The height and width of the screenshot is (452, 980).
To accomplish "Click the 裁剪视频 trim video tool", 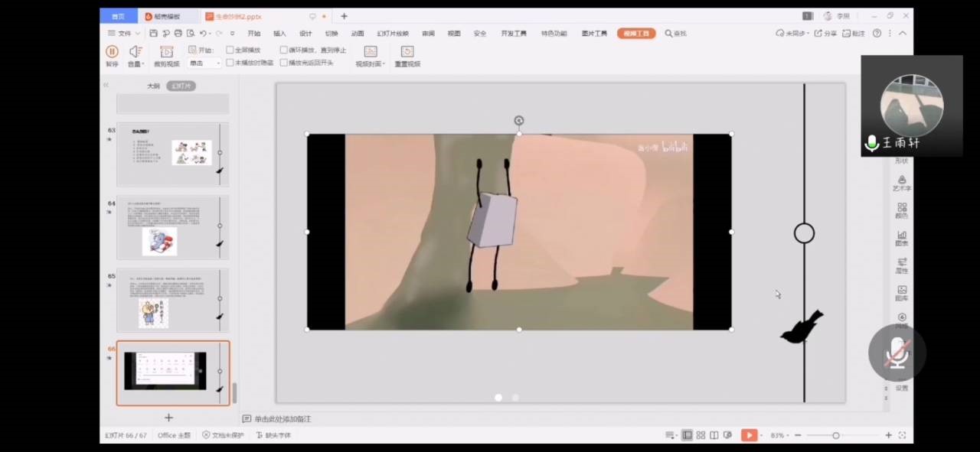I will 166,55.
